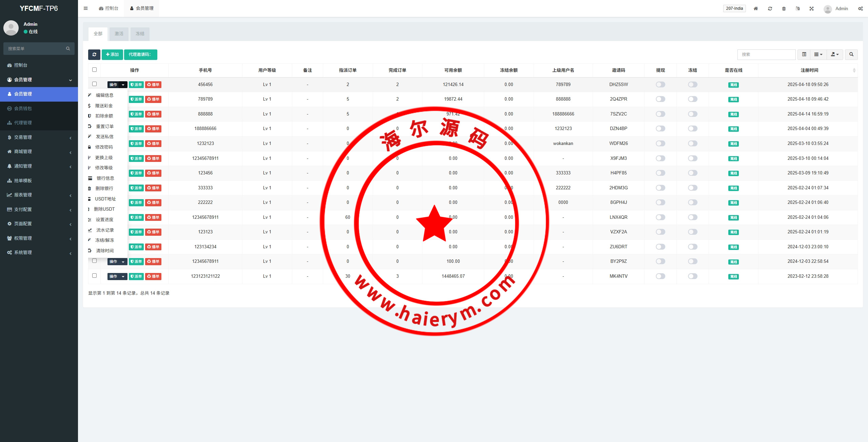
Task: Click the trash icon in the top bar
Action: click(784, 9)
